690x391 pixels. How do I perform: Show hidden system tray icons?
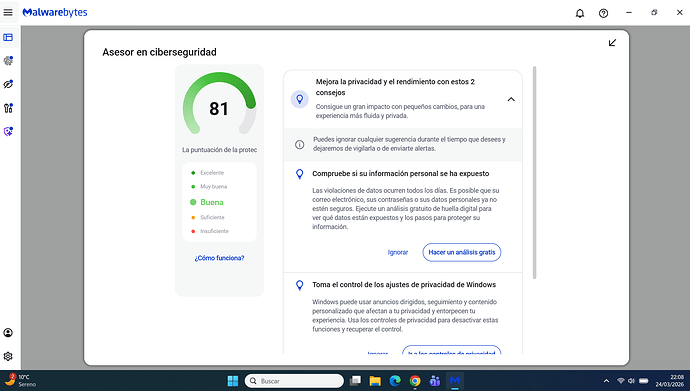(x=606, y=381)
